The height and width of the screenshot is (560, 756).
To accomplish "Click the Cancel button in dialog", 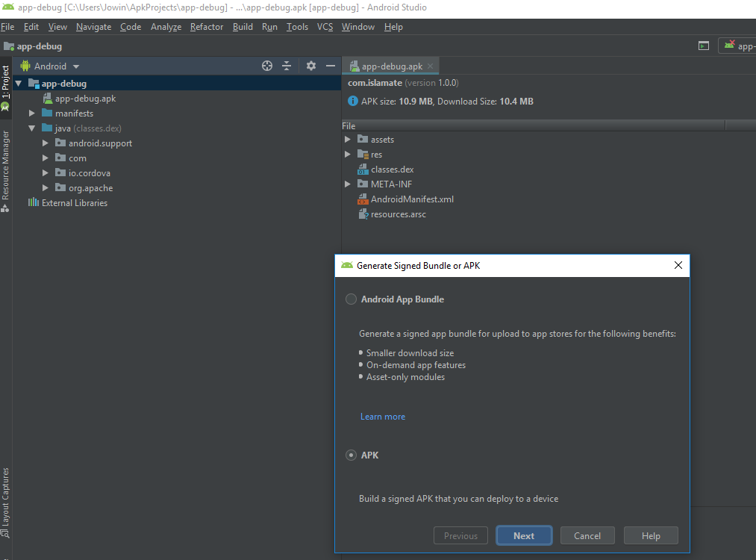I will [x=587, y=536].
